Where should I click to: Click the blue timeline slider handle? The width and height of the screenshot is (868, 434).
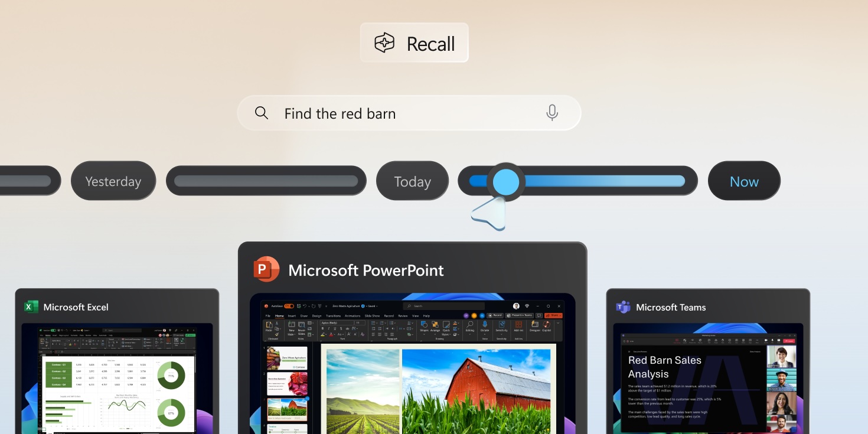pos(505,182)
